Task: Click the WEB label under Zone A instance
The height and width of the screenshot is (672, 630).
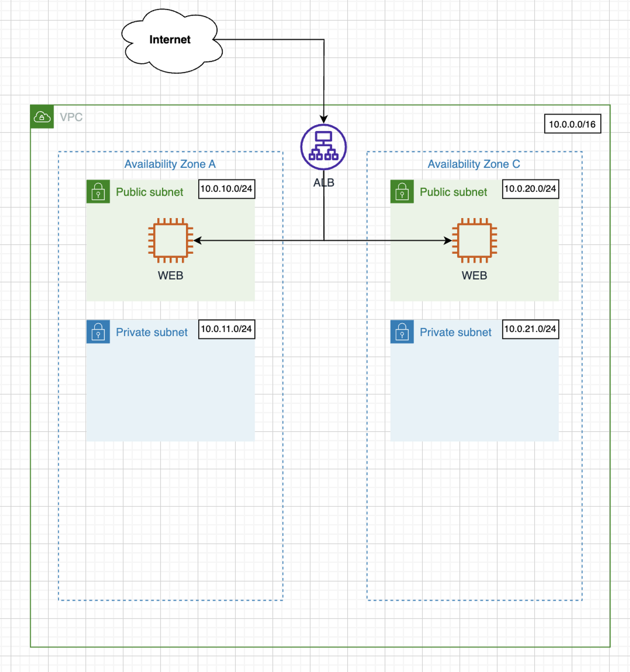Action: tap(170, 276)
